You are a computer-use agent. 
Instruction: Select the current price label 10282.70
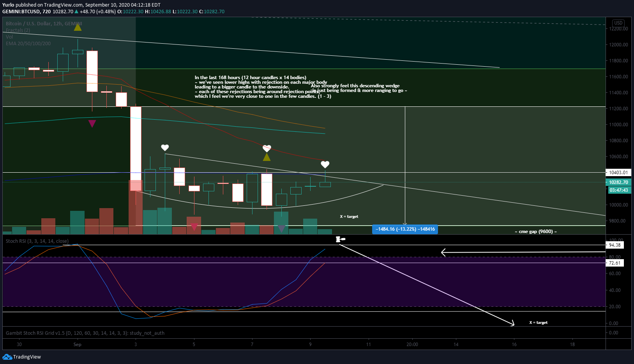[618, 182]
